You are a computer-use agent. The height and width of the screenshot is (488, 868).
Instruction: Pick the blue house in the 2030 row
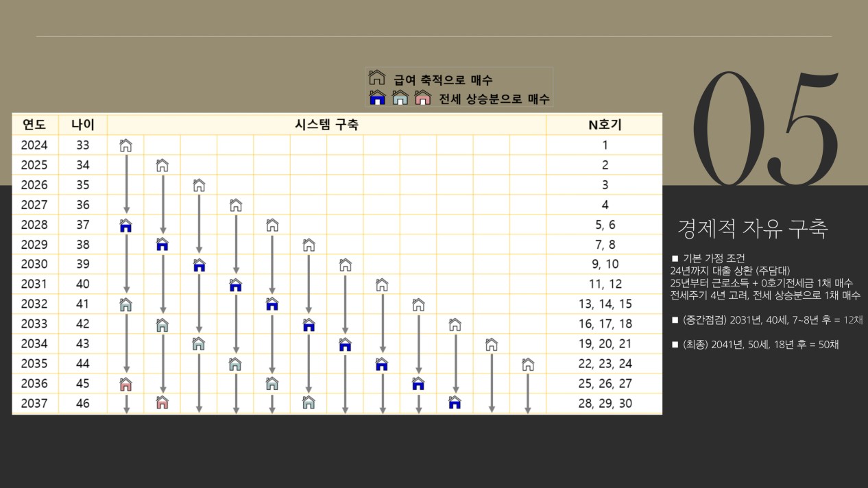point(199,265)
